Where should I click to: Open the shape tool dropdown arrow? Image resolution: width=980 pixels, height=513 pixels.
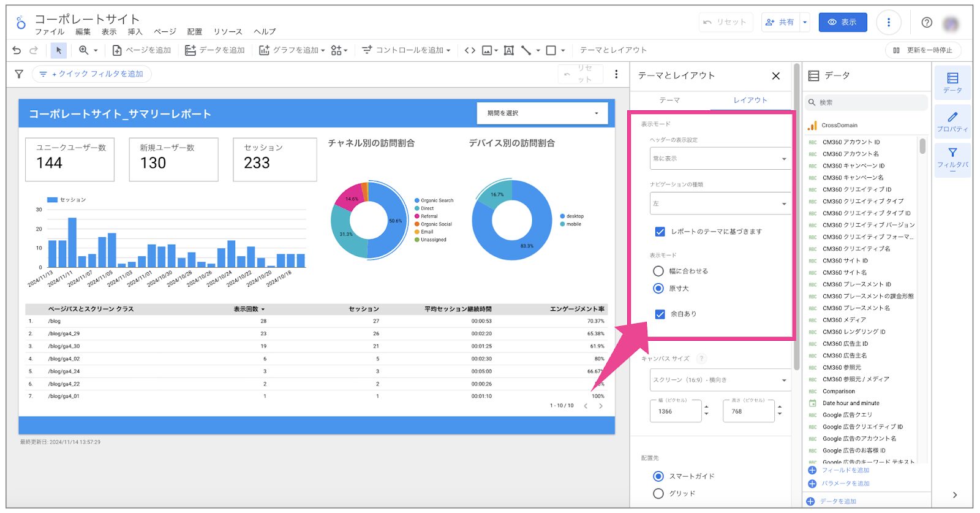(563, 50)
